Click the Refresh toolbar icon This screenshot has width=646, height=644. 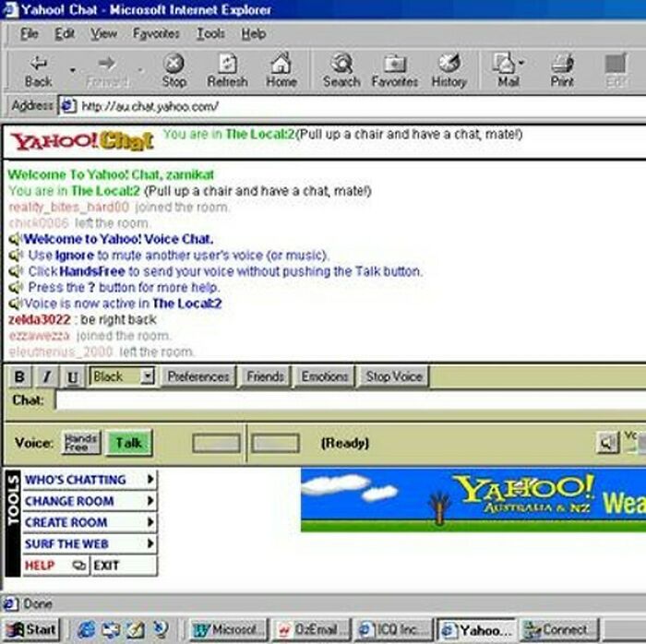tap(226, 69)
